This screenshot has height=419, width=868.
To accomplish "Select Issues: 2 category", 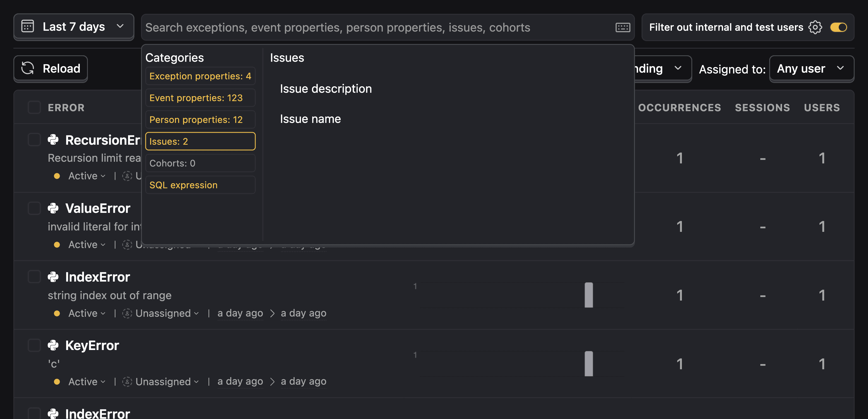I will point(200,141).
